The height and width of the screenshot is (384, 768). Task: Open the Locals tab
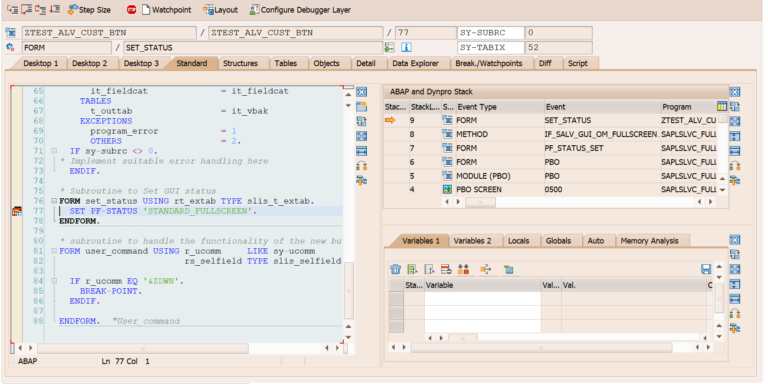pyautogui.click(x=522, y=240)
